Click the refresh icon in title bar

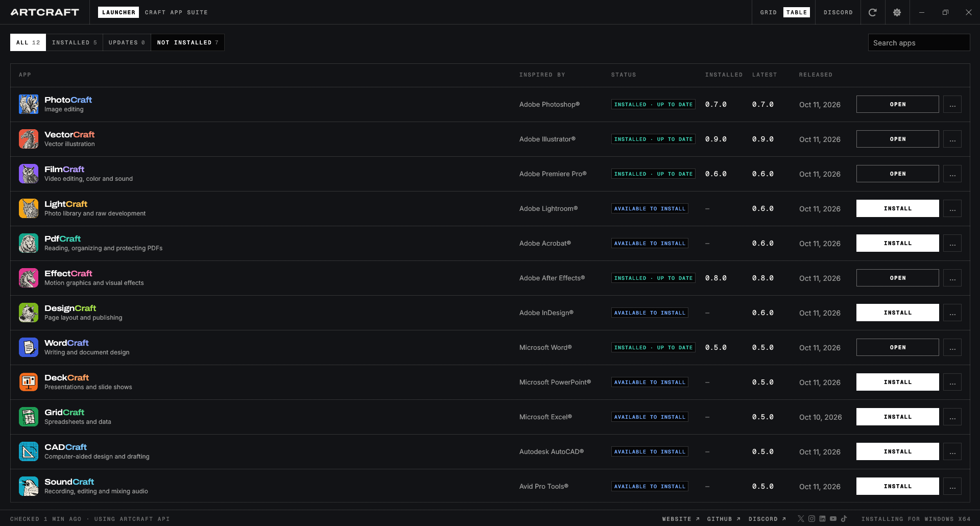[873, 12]
